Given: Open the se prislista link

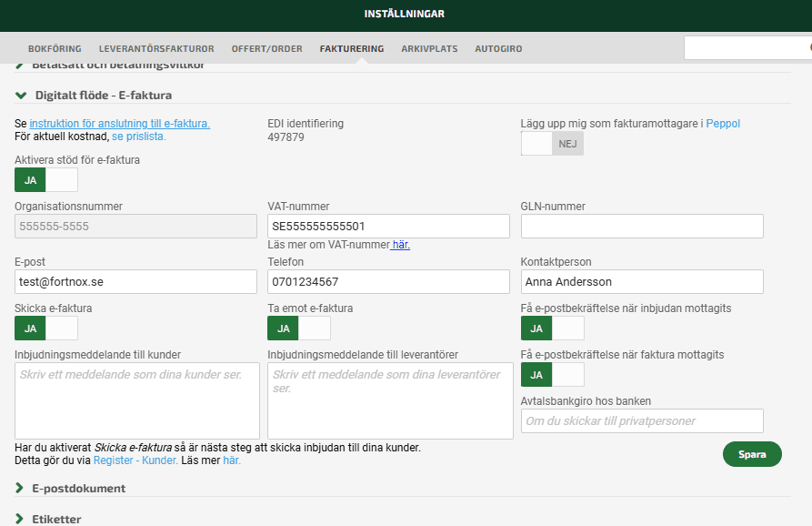Looking at the screenshot, I should 138,137.
